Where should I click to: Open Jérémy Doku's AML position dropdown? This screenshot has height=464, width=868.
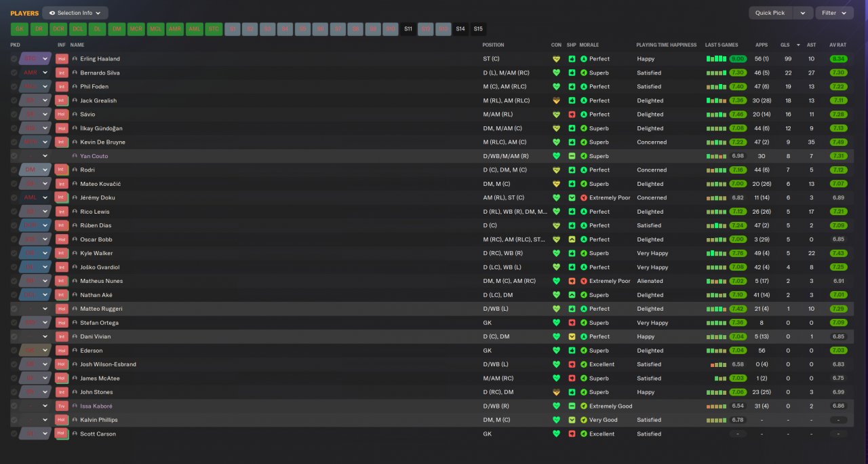point(35,198)
